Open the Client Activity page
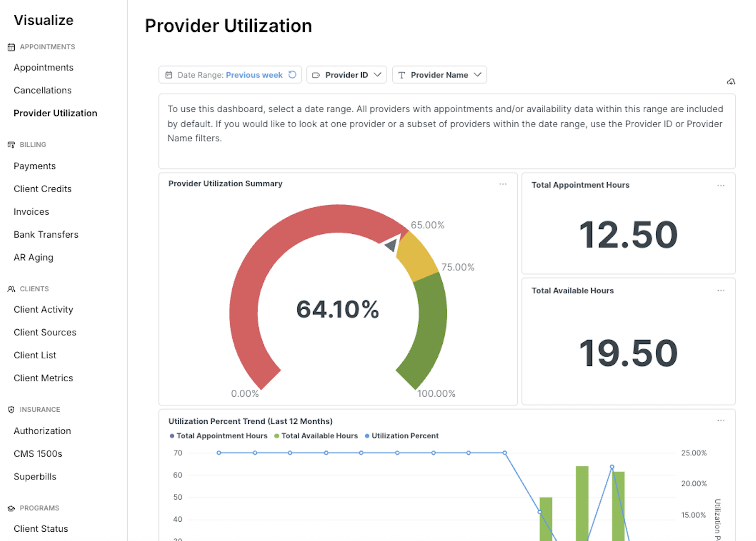 point(43,310)
